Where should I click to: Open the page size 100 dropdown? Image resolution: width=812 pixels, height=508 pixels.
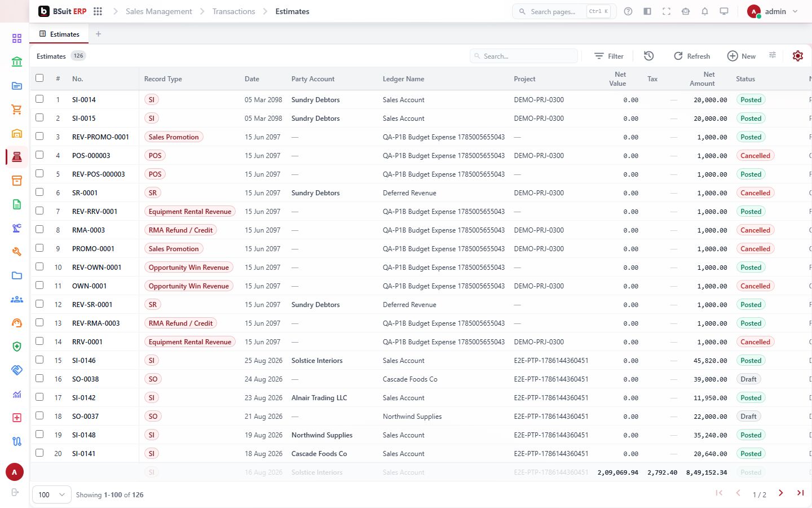(52, 494)
